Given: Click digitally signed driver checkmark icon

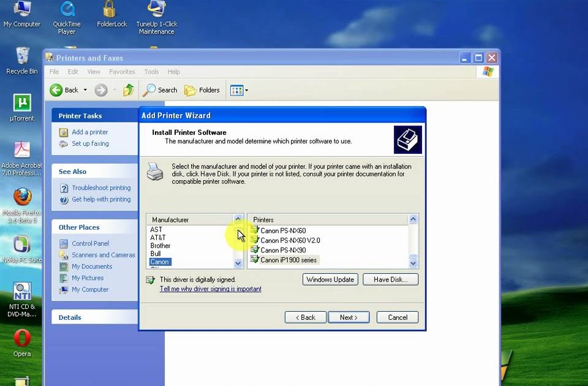Looking at the screenshot, I should (x=151, y=280).
